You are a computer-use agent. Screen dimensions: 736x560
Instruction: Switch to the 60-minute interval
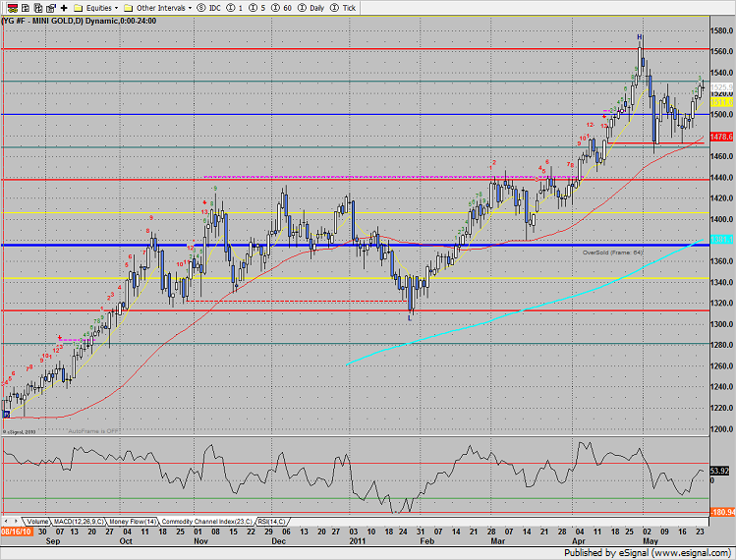(x=282, y=8)
